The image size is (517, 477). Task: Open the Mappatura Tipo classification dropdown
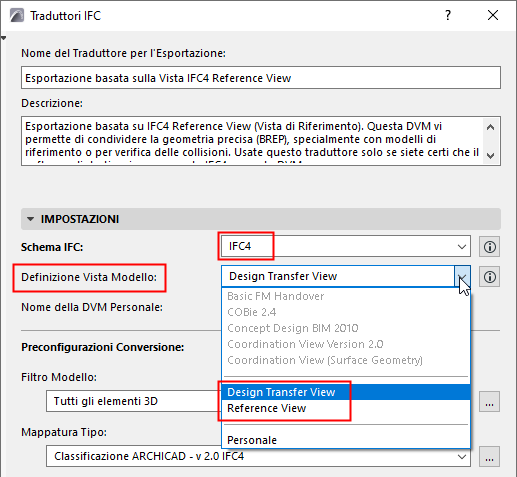point(258,456)
